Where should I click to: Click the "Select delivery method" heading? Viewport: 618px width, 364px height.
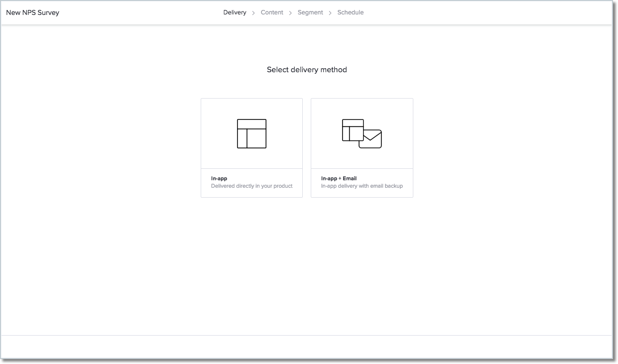click(307, 70)
